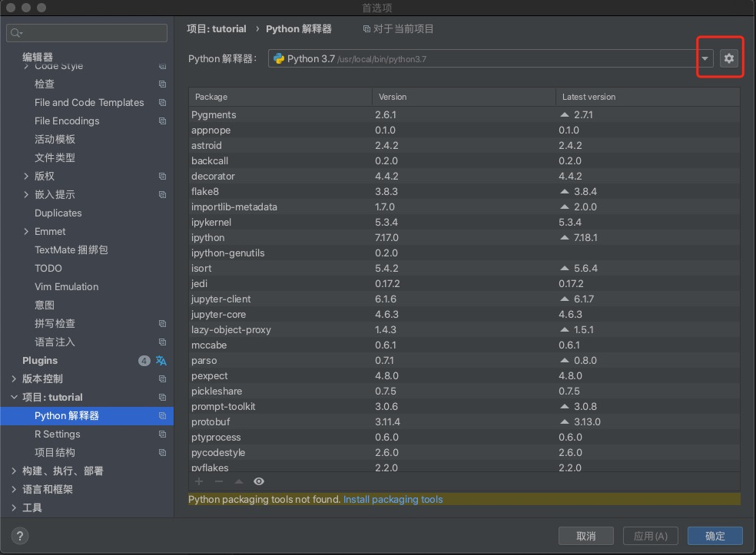Select the Pygments package row
756x555 pixels.
(x=464, y=114)
